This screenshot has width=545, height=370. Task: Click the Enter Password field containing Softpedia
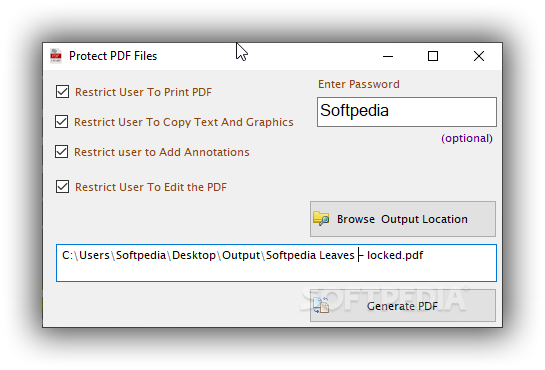407,112
